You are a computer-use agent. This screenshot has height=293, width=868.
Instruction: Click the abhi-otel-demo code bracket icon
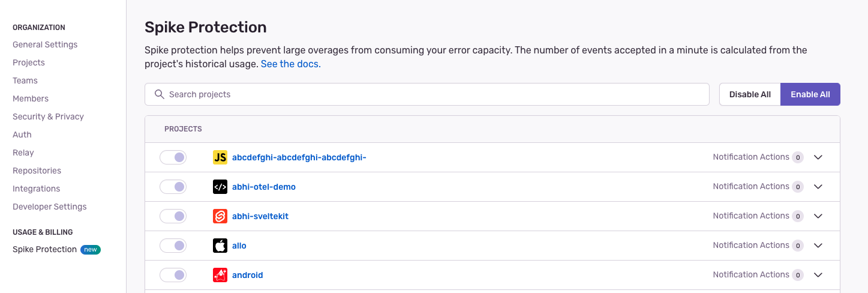click(220, 187)
